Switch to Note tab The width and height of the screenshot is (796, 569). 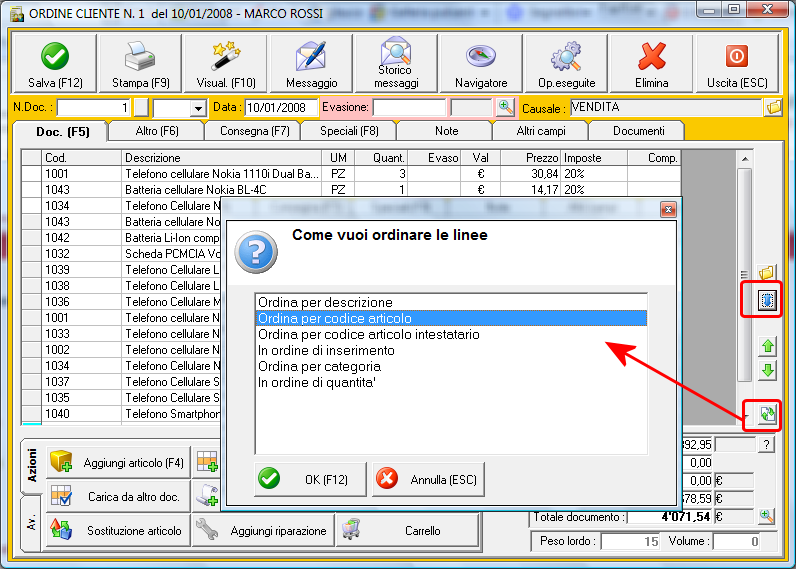pyautogui.click(x=446, y=131)
